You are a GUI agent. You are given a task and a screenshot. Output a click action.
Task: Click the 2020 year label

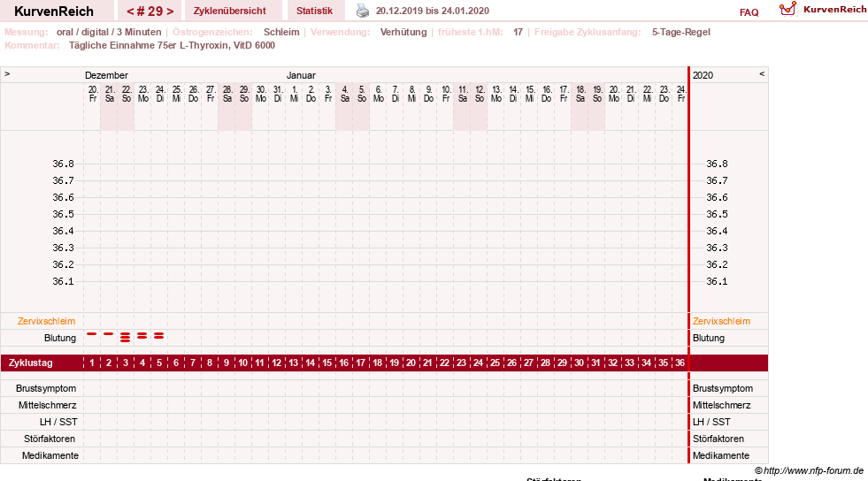pyautogui.click(x=703, y=75)
